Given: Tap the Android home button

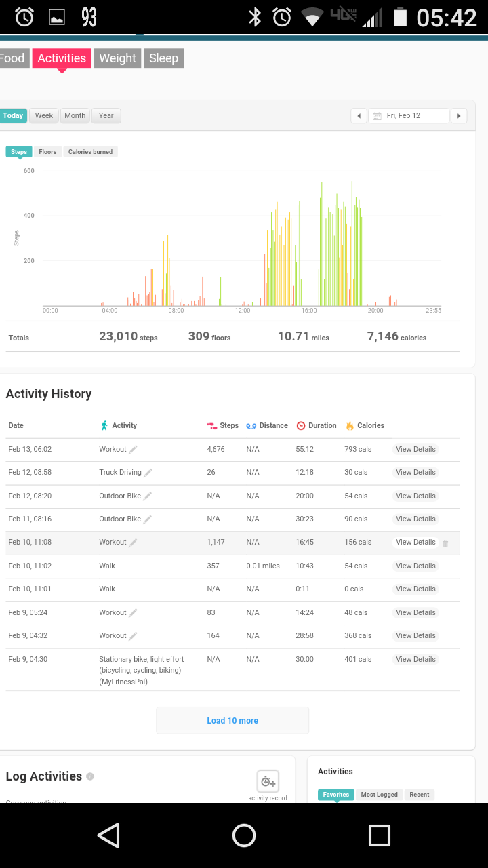Looking at the screenshot, I should click(x=244, y=835).
